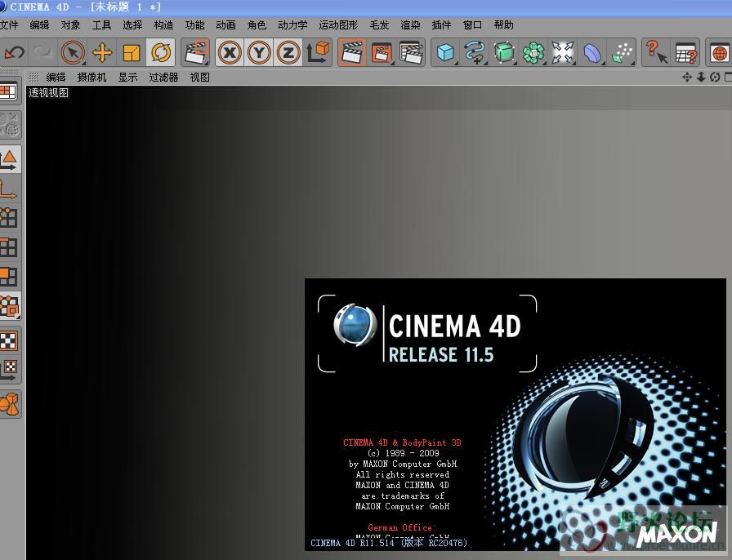
Task: Click the viewport menu grip handle
Action: (x=33, y=77)
